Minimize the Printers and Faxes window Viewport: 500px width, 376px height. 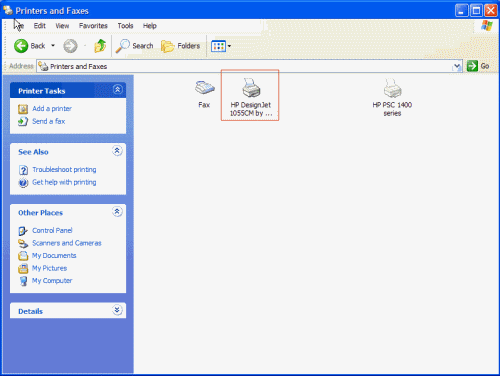tap(461, 11)
